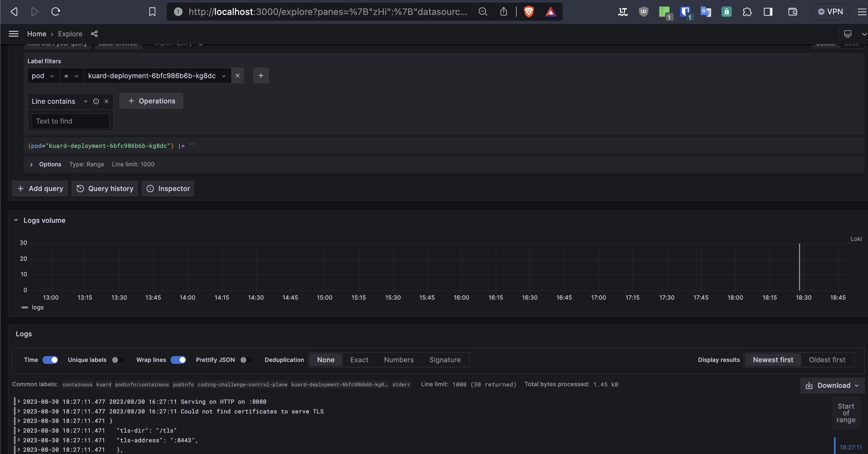Viewport: 868px width, 454px height.
Task: Go back with the browser back arrow
Action: (14, 12)
